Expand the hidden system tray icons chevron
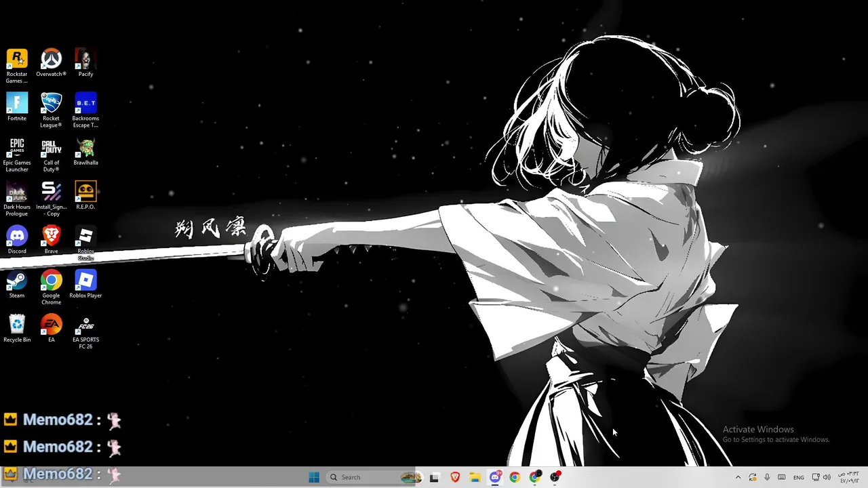 tap(738, 477)
